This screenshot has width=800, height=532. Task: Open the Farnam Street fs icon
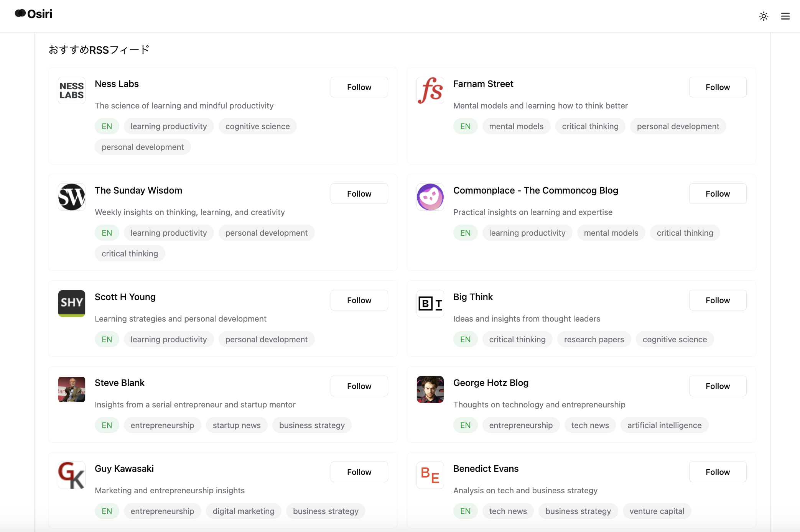430,90
